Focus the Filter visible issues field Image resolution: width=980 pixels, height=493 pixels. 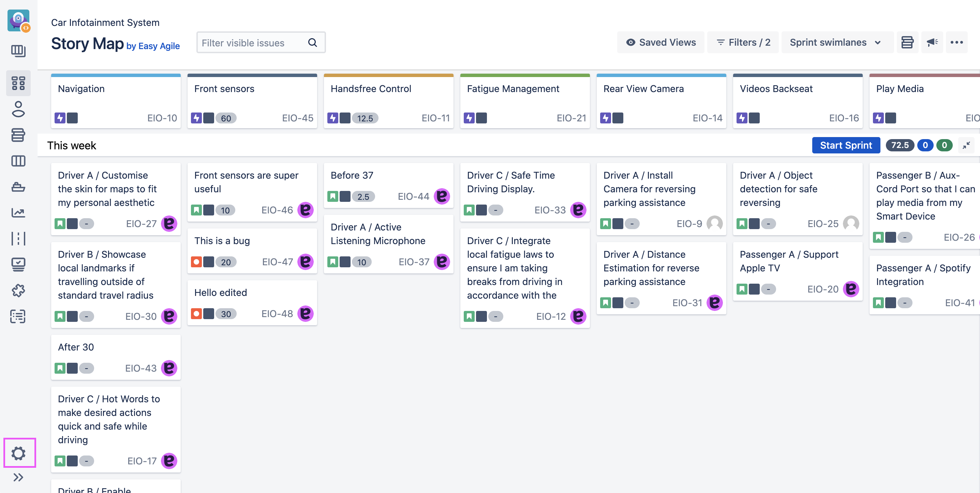(253, 43)
